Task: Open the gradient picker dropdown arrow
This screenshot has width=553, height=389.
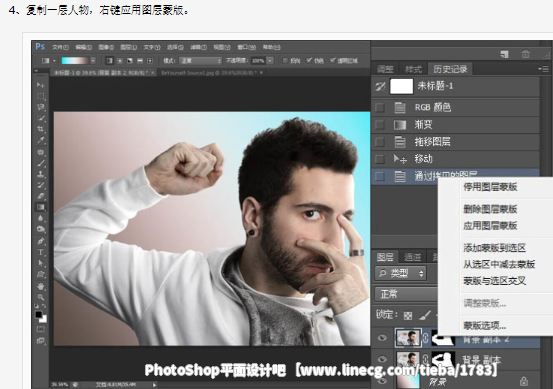Action: (x=93, y=61)
